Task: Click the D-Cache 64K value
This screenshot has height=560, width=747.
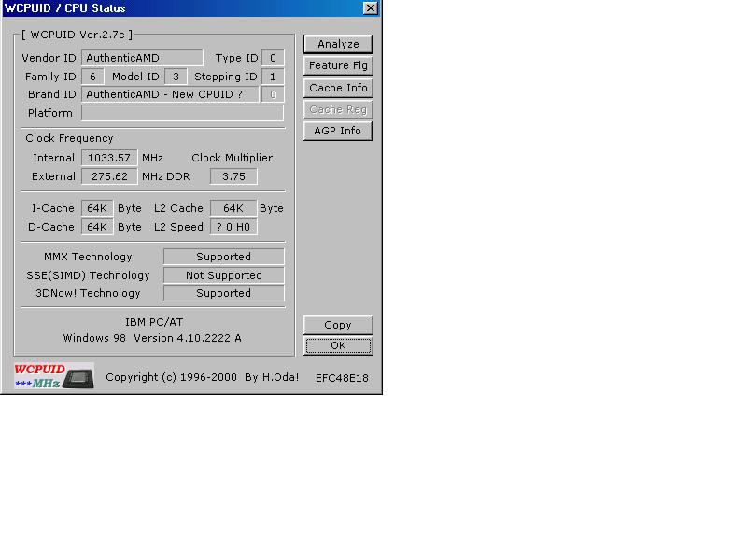Action: 97,227
